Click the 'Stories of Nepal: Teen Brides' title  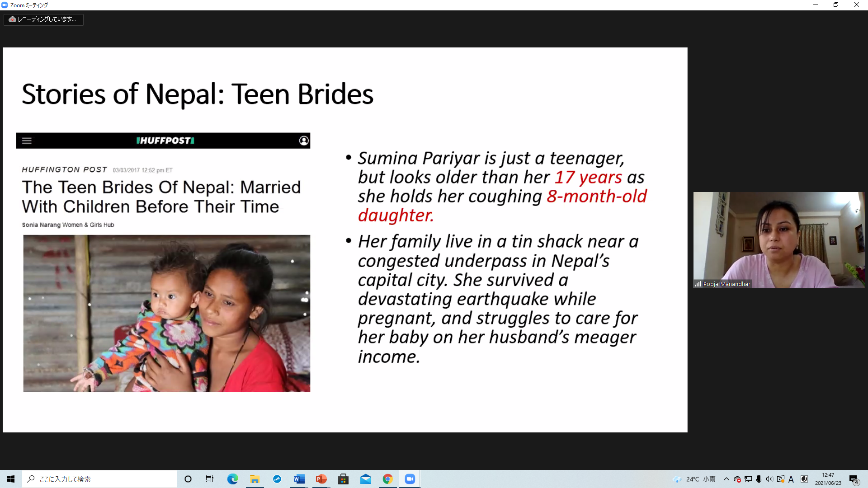[x=198, y=94]
